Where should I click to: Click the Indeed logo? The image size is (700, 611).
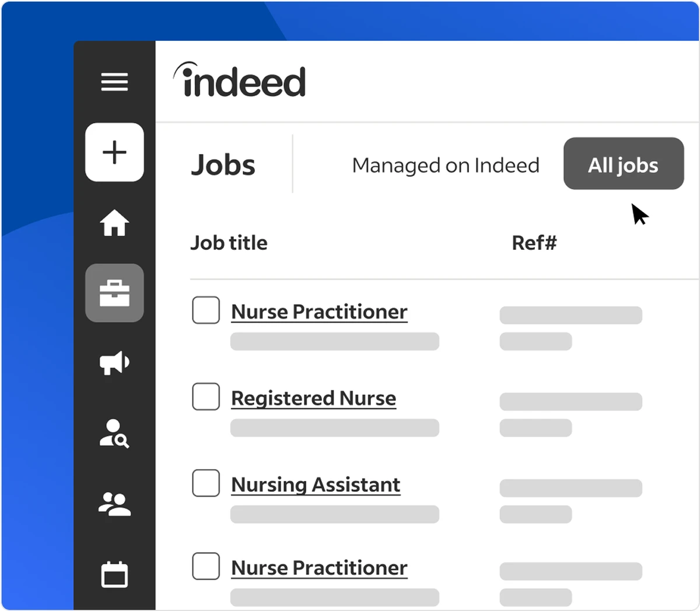[x=240, y=81]
